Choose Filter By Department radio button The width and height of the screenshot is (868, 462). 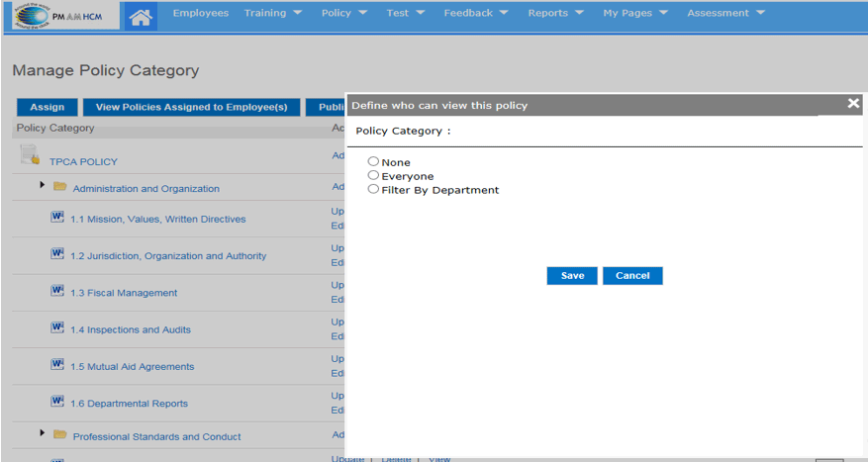373,189
